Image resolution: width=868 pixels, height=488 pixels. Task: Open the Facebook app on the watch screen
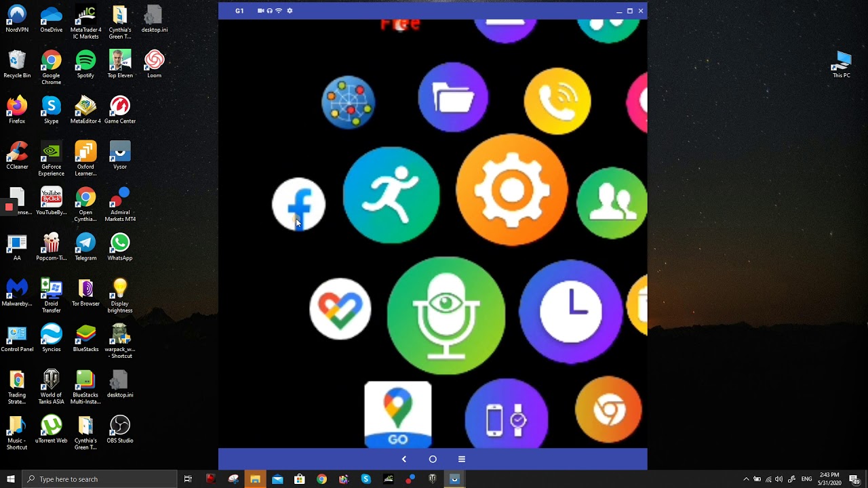pos(298,204)
